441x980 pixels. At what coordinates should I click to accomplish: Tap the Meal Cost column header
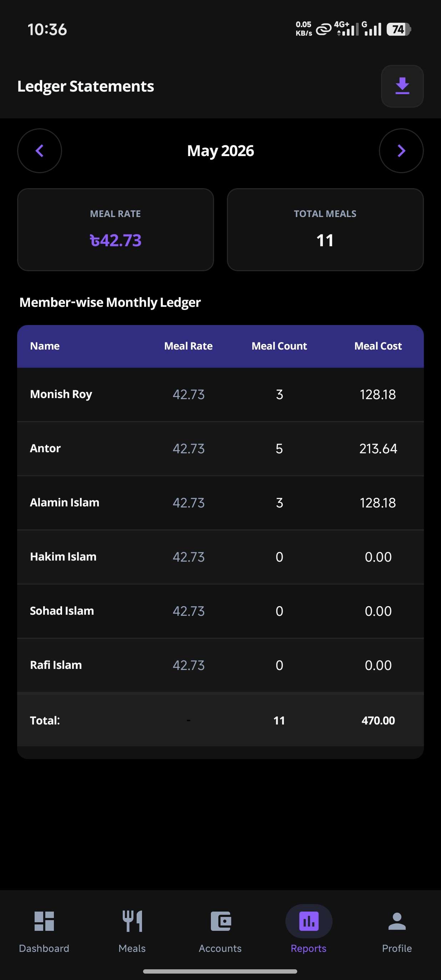point(378,346)
